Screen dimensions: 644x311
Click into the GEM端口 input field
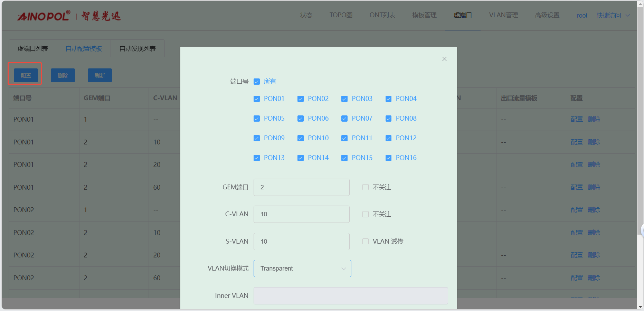(301, 187)
